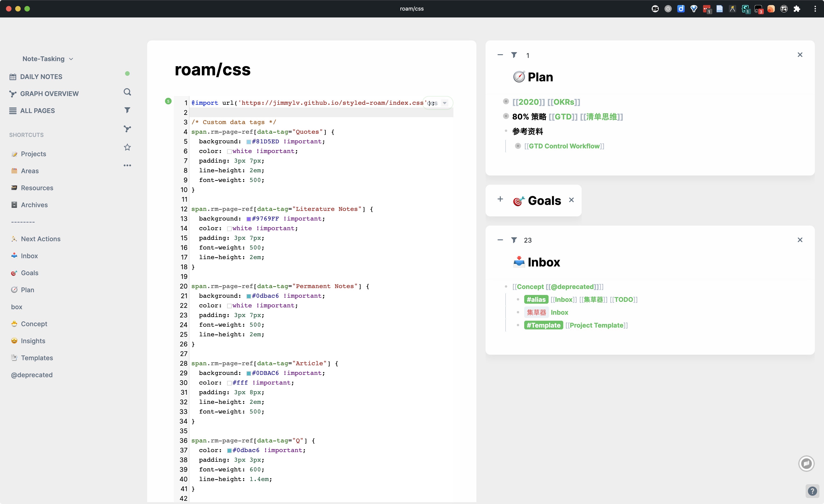This screenshot has width=824, height=504.
Task: Expand the Goals sidebar panel
Action: (500, 199)
